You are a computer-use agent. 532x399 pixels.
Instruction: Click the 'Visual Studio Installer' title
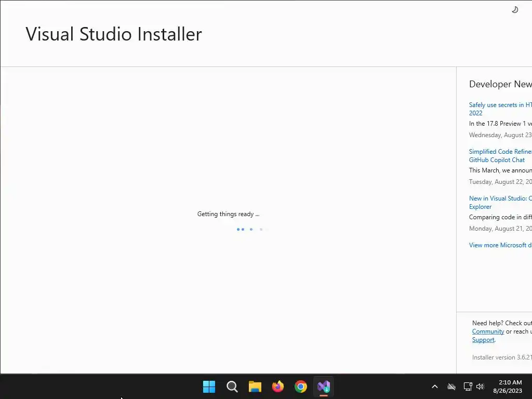[x=114, y=34]
